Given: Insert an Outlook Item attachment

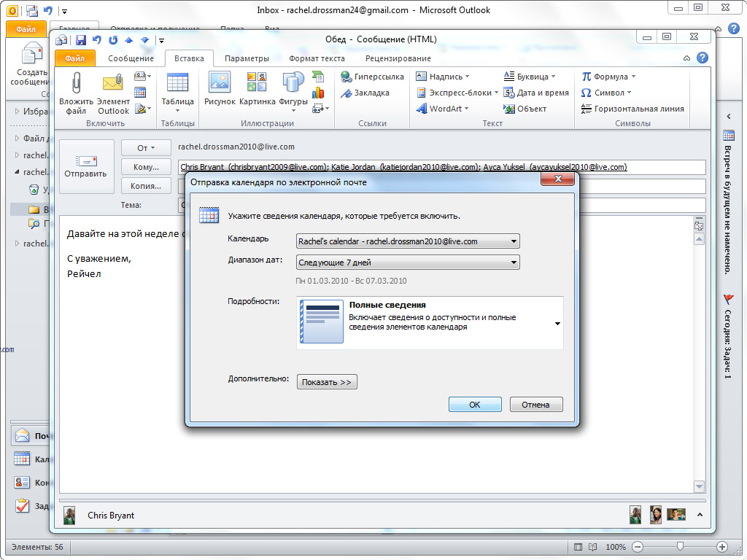Looking at the screenshot, I should click(x=113, y=93).
